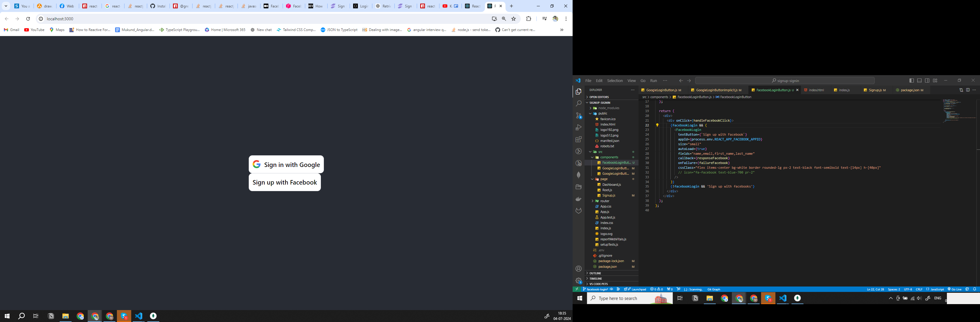Click errors and warnings count in status bar
The image size is (980, 322).
657,289
